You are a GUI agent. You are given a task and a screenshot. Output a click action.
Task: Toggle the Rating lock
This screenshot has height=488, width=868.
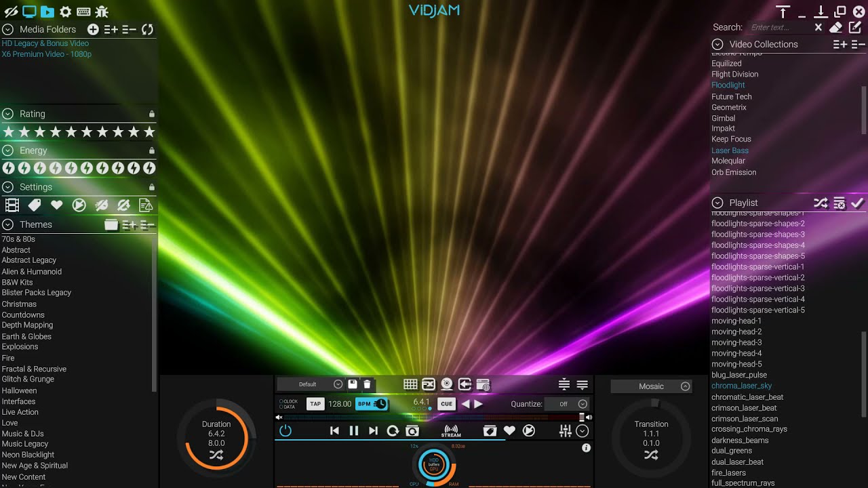tap(151, 114)
